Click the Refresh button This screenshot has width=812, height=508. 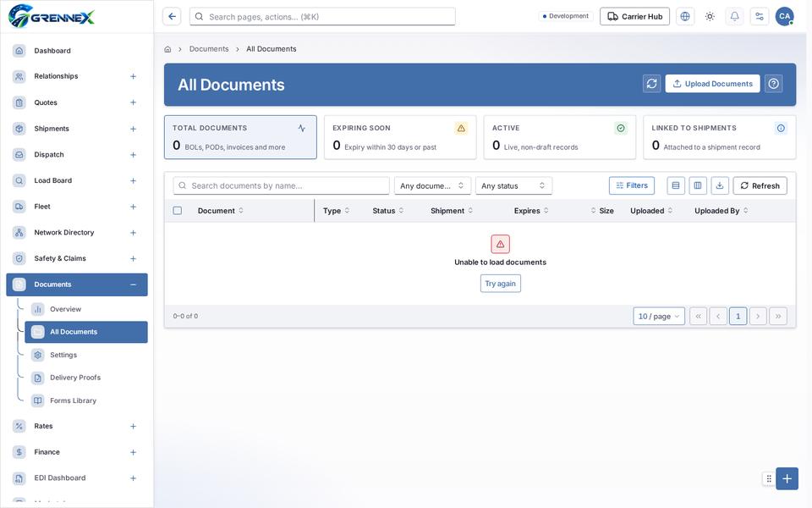tap(760, 185)
